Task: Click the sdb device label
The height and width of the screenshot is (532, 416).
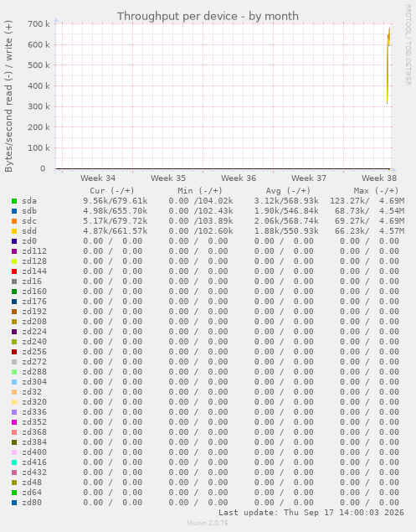Action: [29, 211]
